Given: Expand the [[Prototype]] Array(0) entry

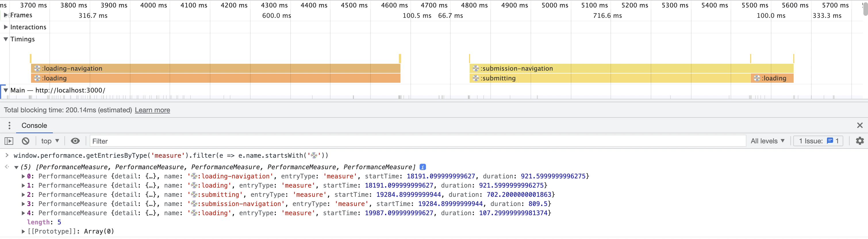Looking at the screenshot, I should (23, 232).
